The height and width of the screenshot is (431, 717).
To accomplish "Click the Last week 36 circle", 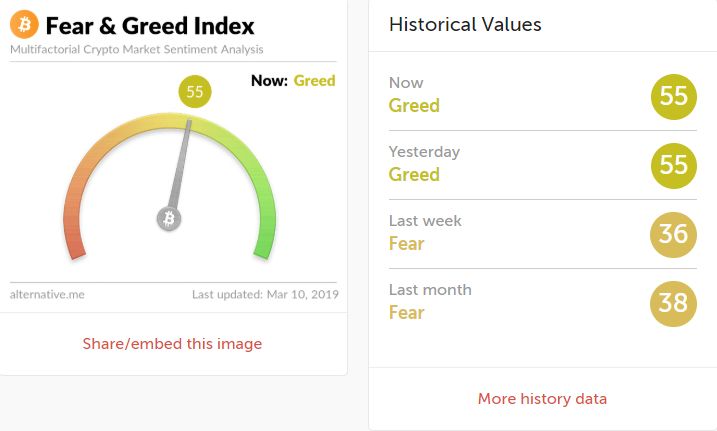I will 674,234.
